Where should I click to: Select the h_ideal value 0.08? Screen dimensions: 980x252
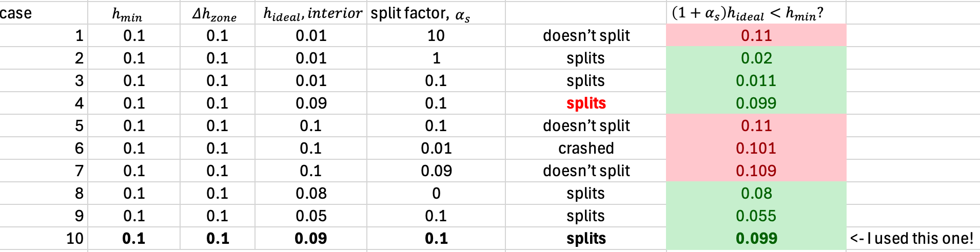click(311, 194)
